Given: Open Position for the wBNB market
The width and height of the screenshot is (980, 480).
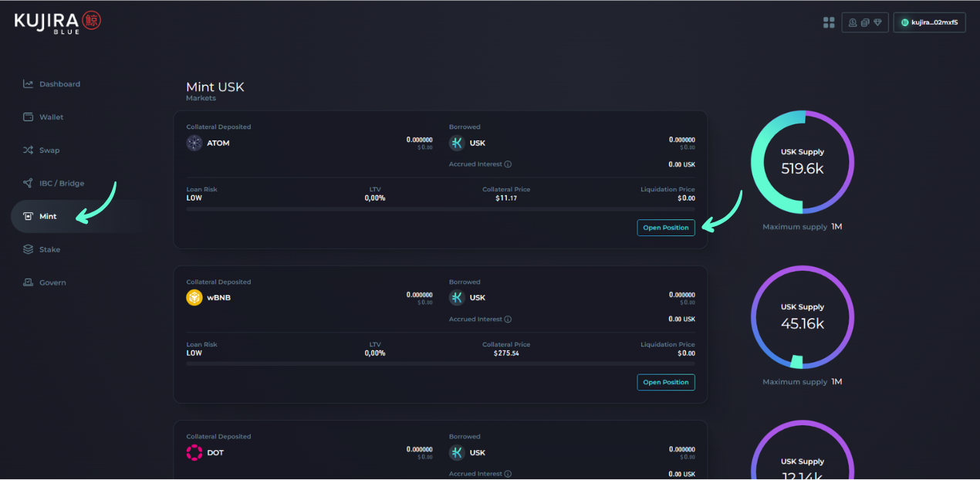Looking at the screenshot, I should point(666,382).
